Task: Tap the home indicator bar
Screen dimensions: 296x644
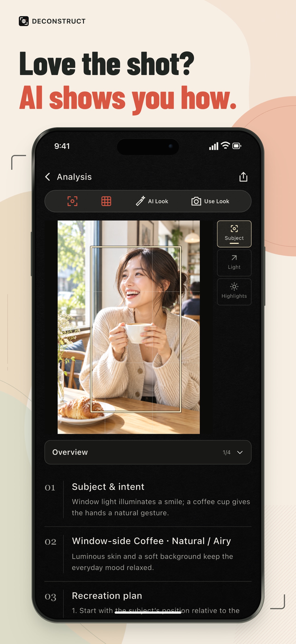Action: [x=148, y=612]
